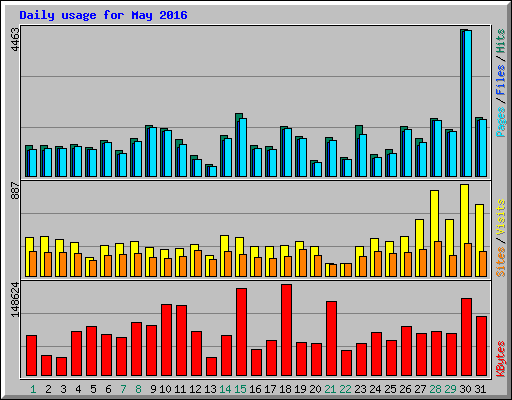This screenshot has height=400, width=512.
Task: Select green day 7 on the x-axis
Action: pos(123,389)
